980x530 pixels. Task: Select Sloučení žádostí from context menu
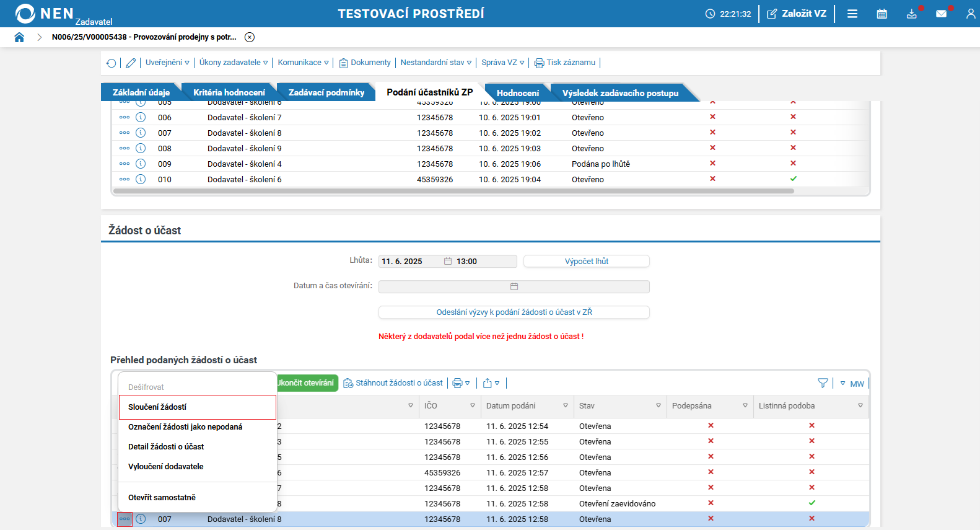pyautogui.click(x=197, y=407)
